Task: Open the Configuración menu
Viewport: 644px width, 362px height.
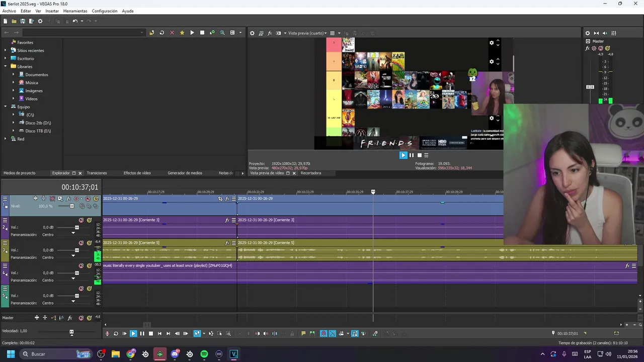Action: (x=104, y=11)
